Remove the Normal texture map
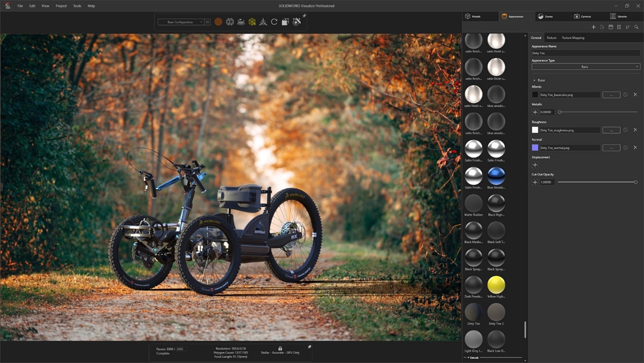This screenshot has height=363, width=644. [x=635, y=147]
